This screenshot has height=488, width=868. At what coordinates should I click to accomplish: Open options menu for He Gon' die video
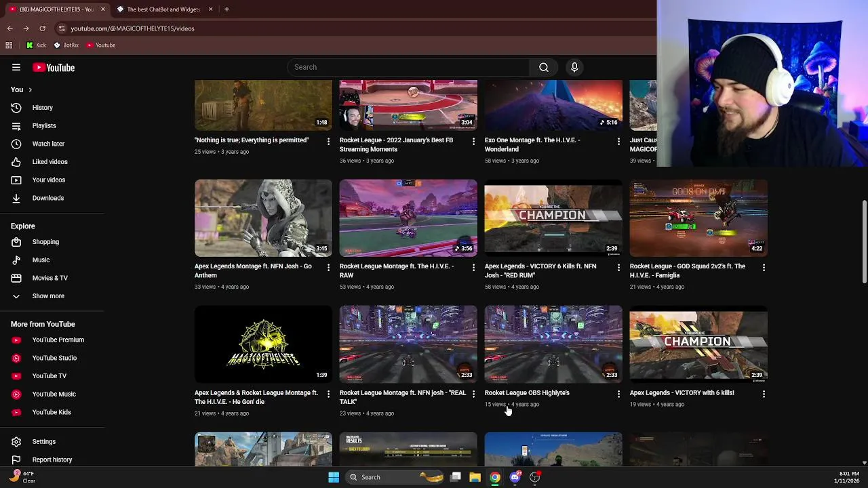[328, 394]
